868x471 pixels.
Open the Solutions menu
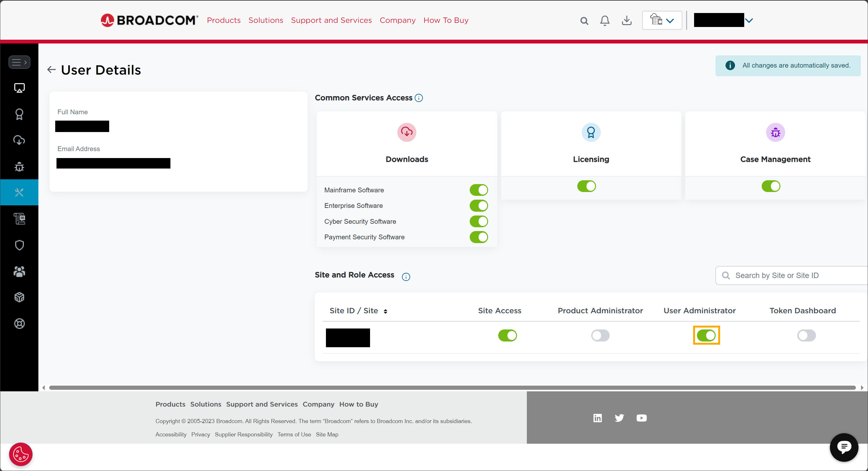266,20
